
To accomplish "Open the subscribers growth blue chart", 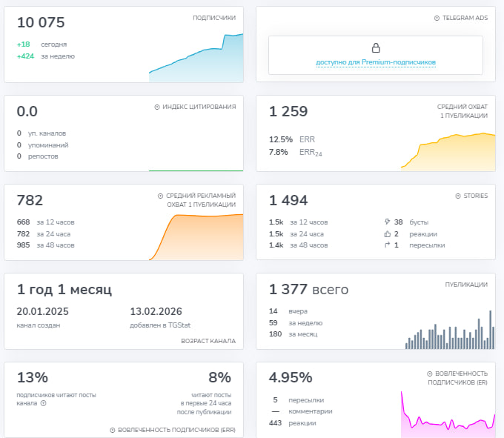I will point(196,58).
